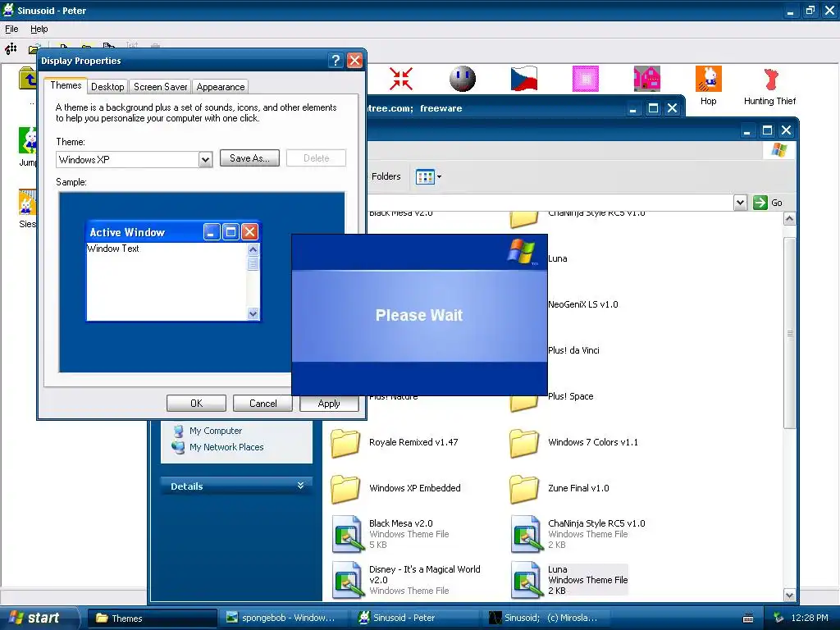Image resolution: width=840 pixels, height=630 pixels.
Task: Switch to spongebob taskbar button
Action: coord(283,619)
